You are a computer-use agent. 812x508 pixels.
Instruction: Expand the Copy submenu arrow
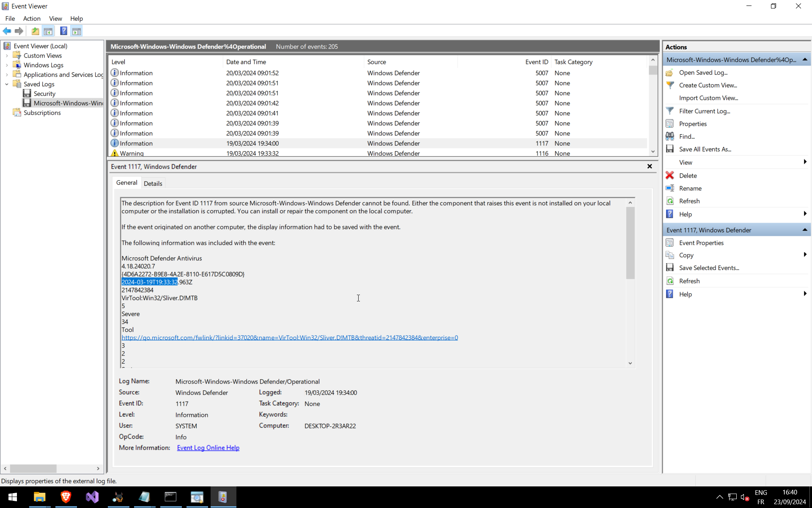tap(805, 255)
